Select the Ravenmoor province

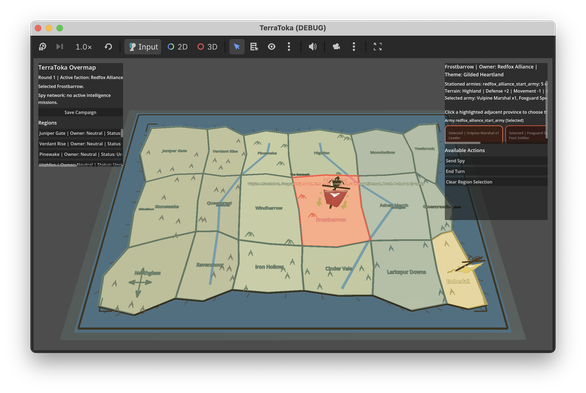pyautogui.click(x=209, y=264)
